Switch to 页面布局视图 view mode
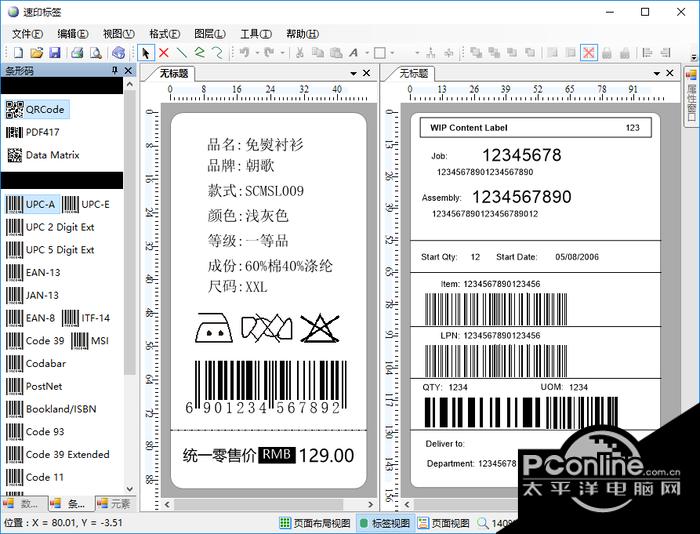This screenshot has height=534, width=700. pyautogui.click(x=315, y=523)
